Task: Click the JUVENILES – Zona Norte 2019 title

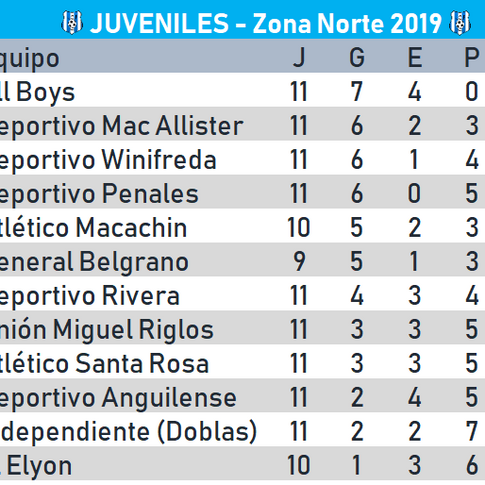Action: (x=266, y=23)
